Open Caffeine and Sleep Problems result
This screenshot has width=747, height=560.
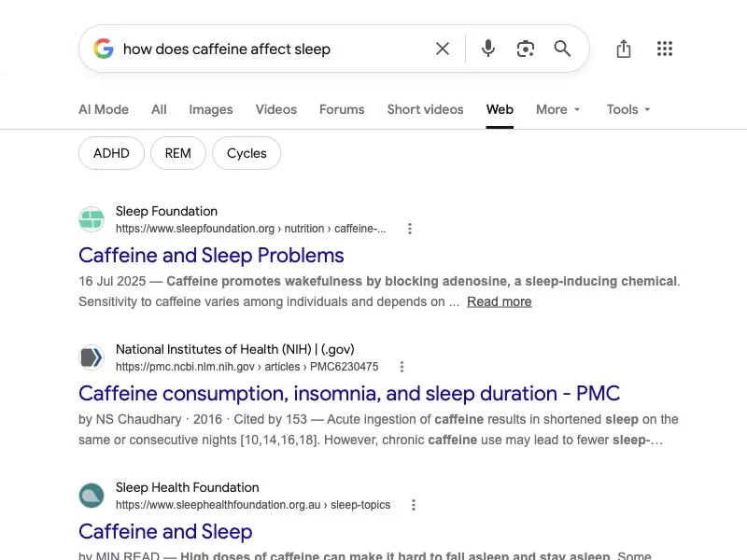(x=211, y=256)
